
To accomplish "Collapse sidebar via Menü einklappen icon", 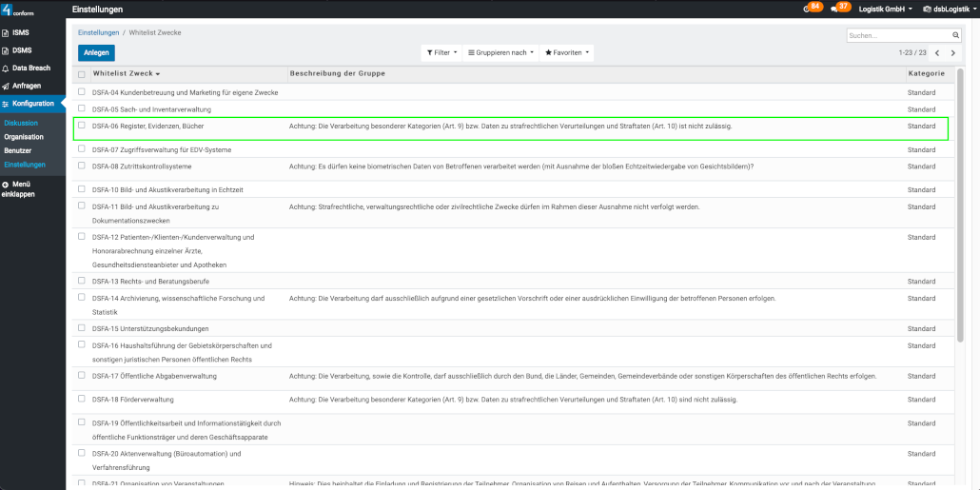I will (6, 184).
